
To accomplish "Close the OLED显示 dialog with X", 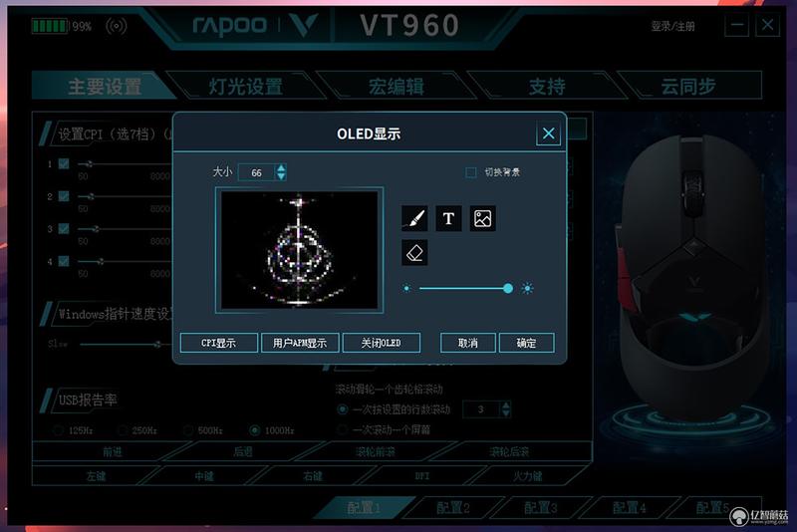I will tap(549, 133).
